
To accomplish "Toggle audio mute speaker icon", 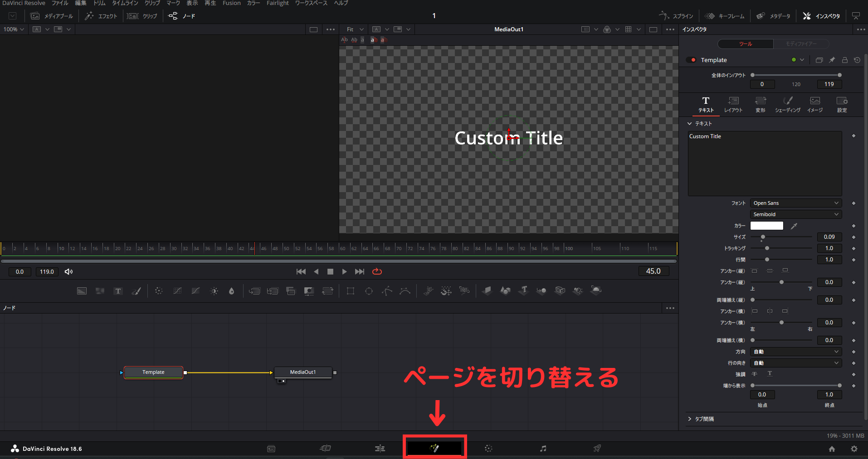I will tap(68, 271).
